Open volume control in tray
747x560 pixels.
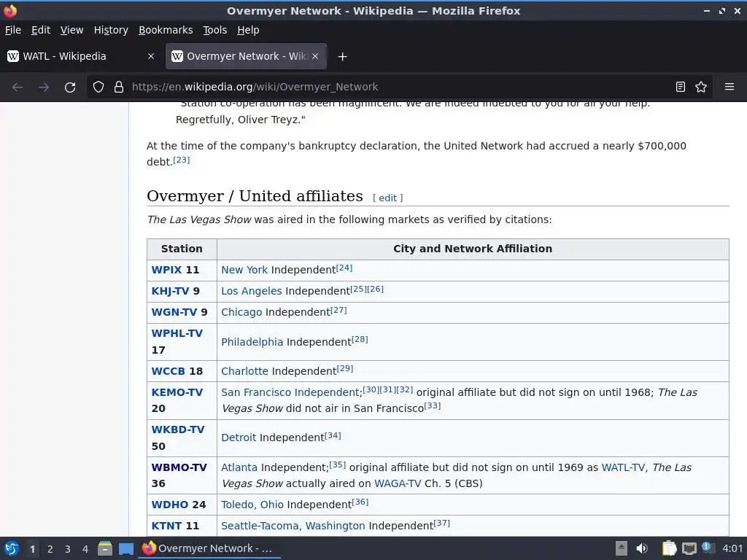tap(642, 548)
